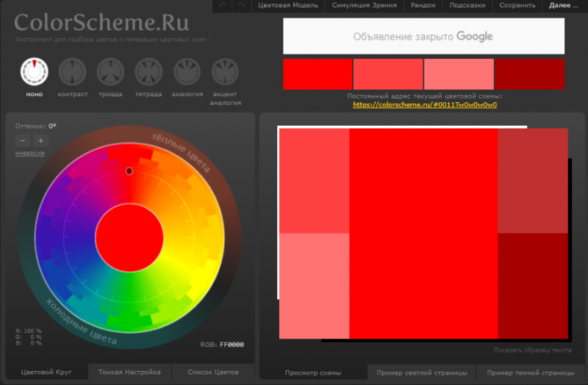Image resolution: width=588 pixels, height=385 pixels.
Task: Click the redo arrow in top menu
Action: (x=241, y=5)
